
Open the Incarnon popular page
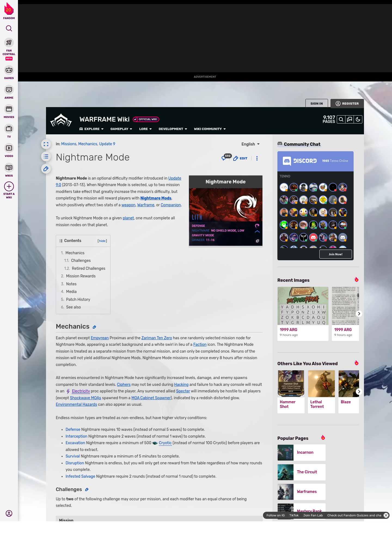[302, 453]
